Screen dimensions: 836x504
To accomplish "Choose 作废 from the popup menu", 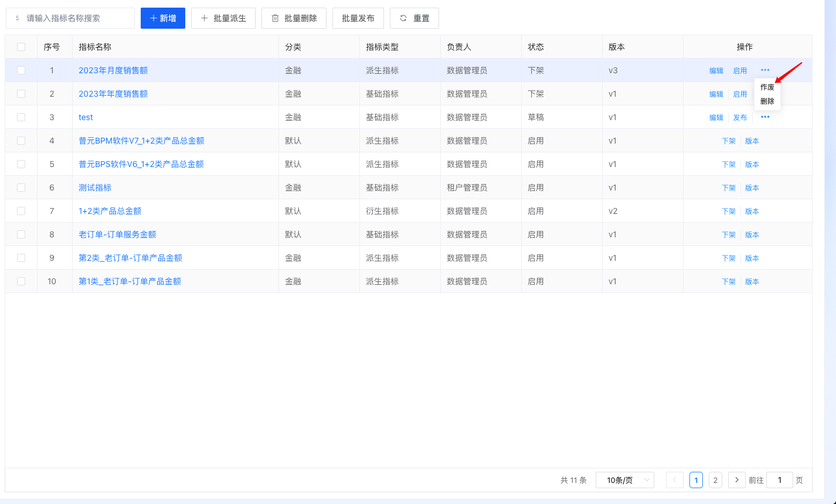I will (x=767, y=87).
